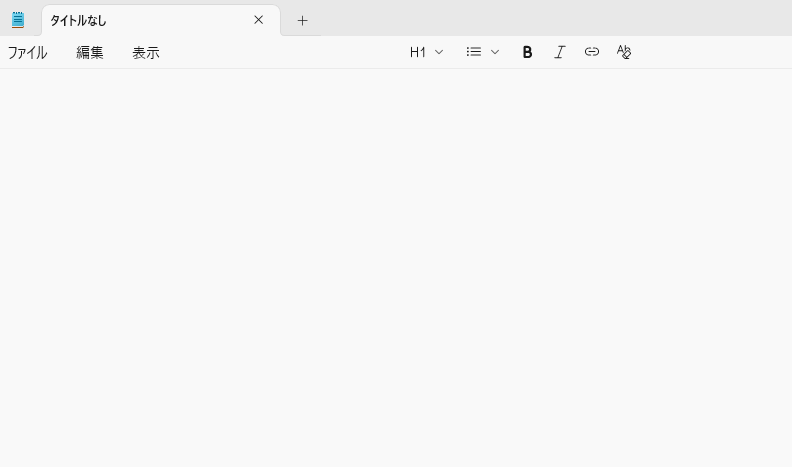Close the タイトルなし tab
The image size is (792, 467).
point(258,20)
